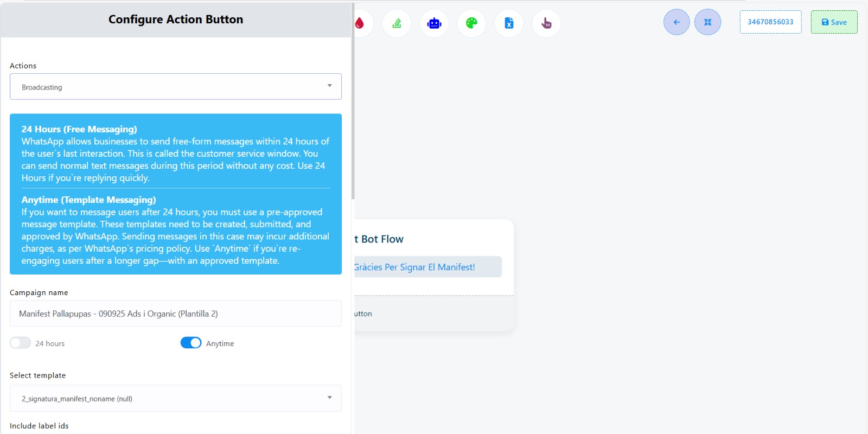Click the Anytime Template Messaging info heading

pos(88,200)
